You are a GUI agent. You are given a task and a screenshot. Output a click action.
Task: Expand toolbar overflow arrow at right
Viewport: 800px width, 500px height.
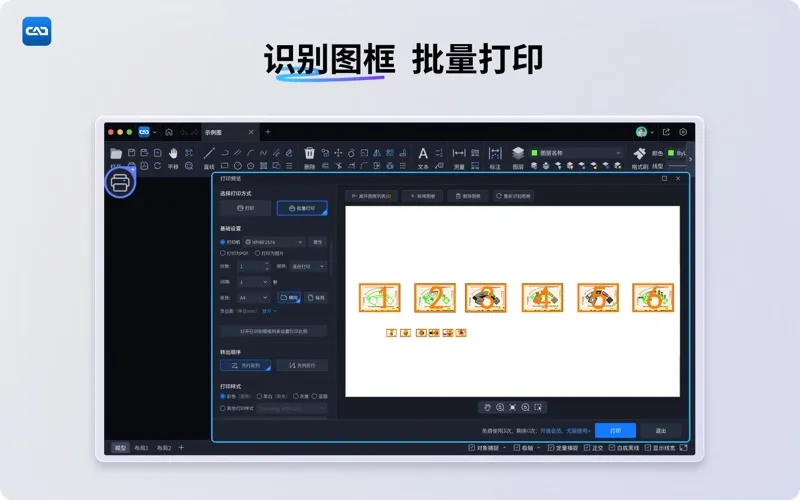point(690,160)
